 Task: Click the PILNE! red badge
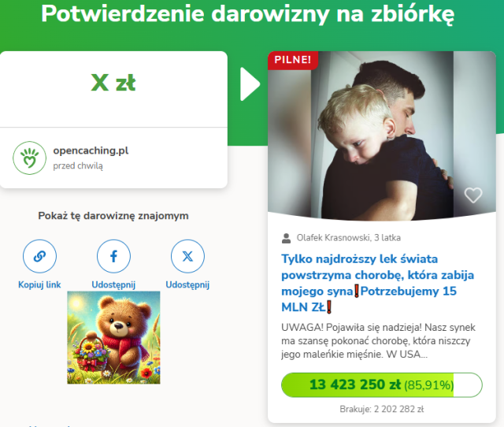point(292,60)
